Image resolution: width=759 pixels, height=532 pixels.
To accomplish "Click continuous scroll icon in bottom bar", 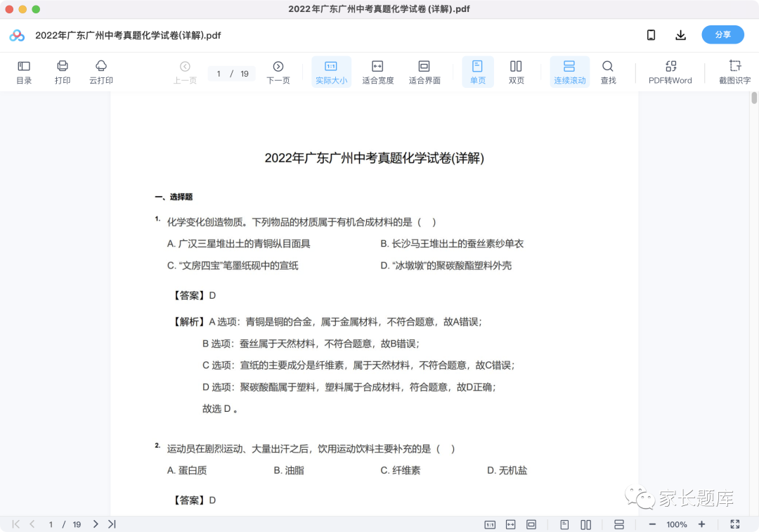I will pos(619,525).
